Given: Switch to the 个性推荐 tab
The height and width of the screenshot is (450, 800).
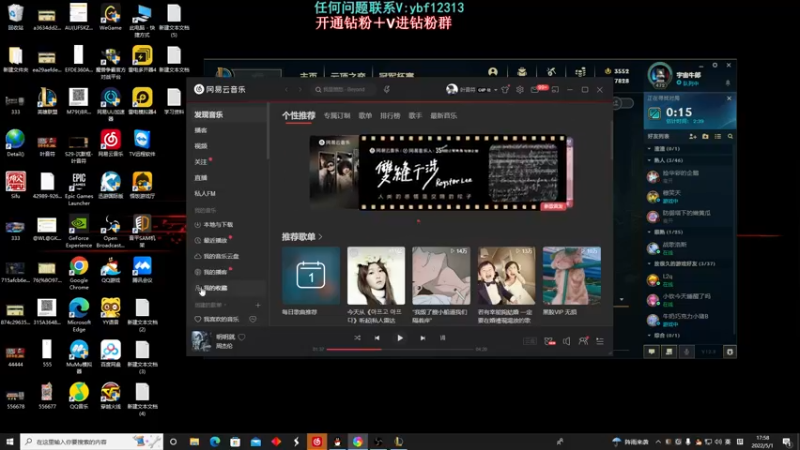Looking at the screenshot, I should tap(298, 115).
